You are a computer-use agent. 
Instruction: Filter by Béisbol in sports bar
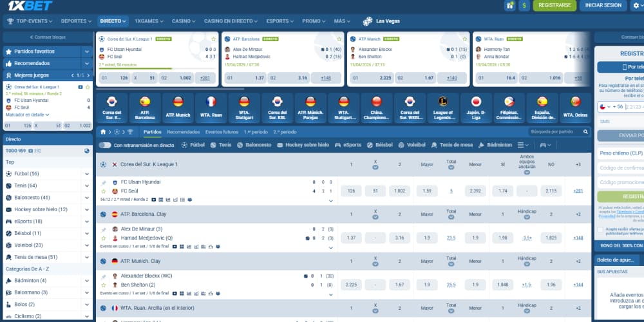(380, 145)
